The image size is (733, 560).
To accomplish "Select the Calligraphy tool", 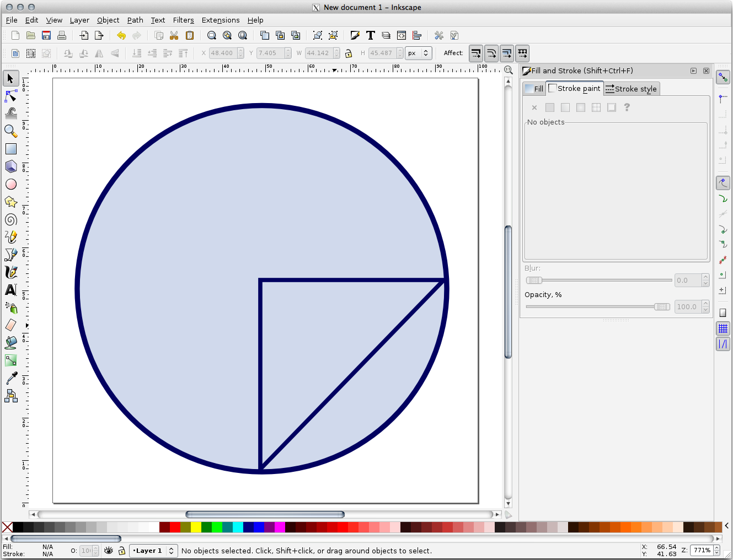I will 11,272.
